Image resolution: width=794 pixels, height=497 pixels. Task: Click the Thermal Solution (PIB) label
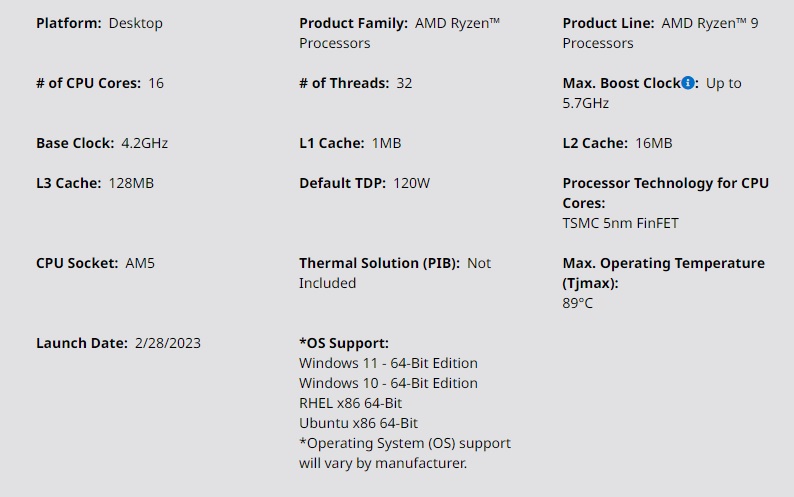379,263
